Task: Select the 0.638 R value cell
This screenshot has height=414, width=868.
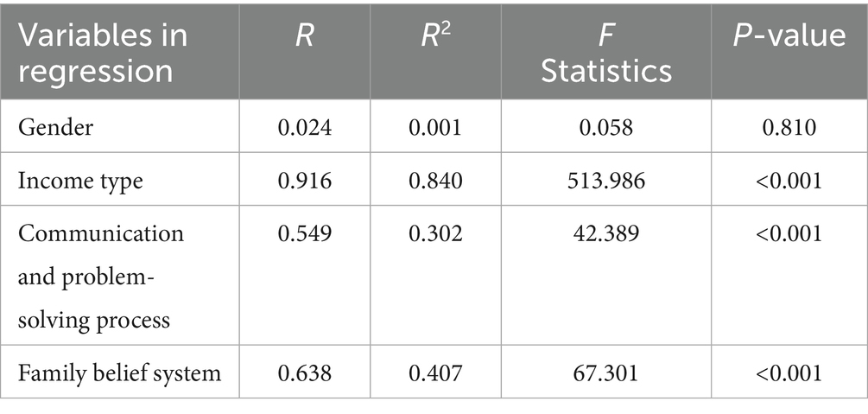Action: 306,373
